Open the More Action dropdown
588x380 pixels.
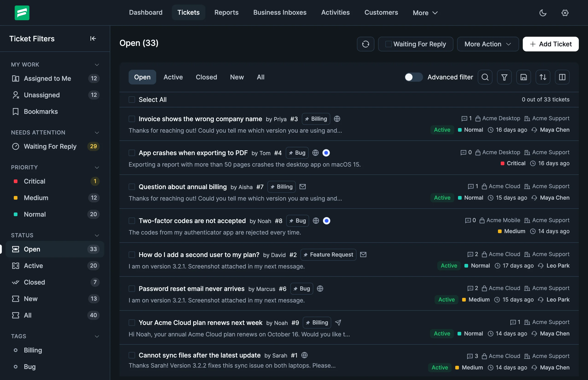(488, 44)
